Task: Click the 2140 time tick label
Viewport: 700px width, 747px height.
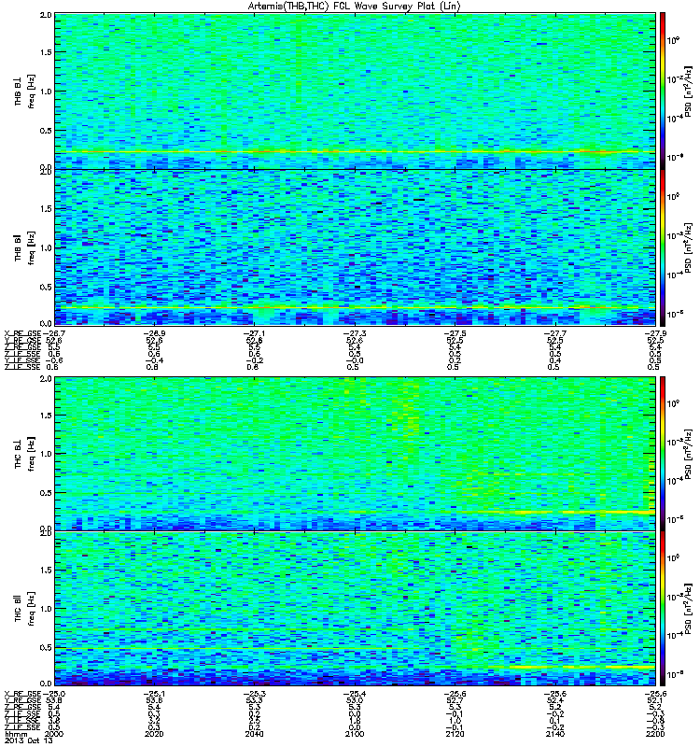Action: [x=554, y=734]
